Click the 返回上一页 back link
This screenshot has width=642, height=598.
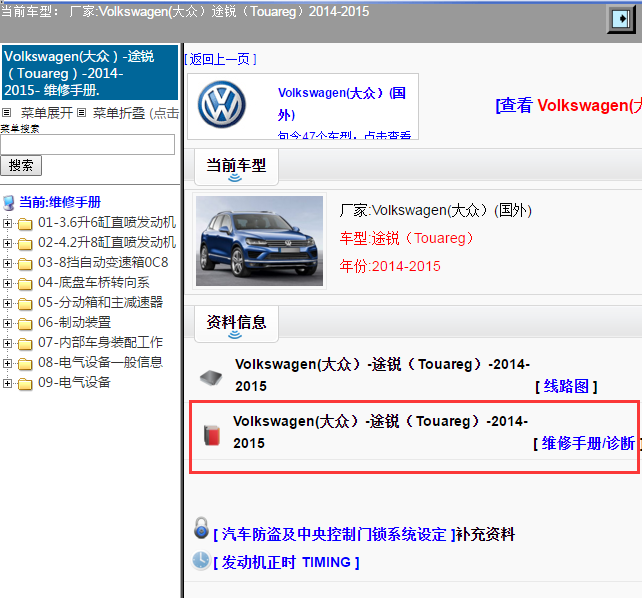click(x=220, y=60)
